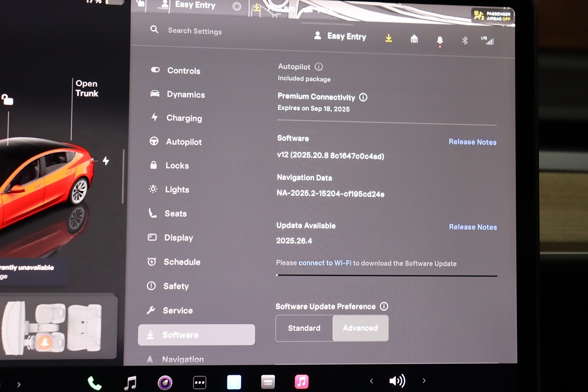This screenshot has height=392, width=588.
Task: Click the Bluetooth icon in header
Action: (x=465, y=41)
